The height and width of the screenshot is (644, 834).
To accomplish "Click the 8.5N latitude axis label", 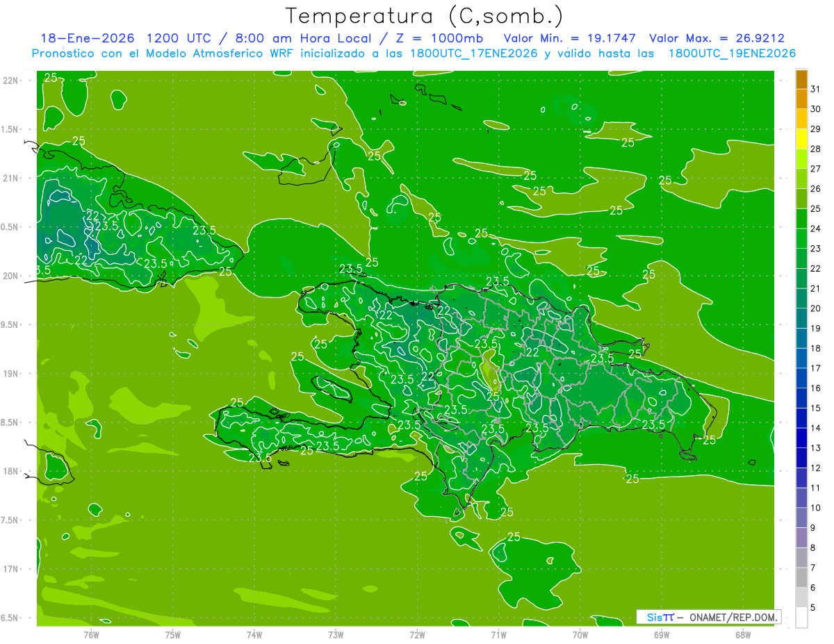I will pyautogui.click(x=10, y=422).
